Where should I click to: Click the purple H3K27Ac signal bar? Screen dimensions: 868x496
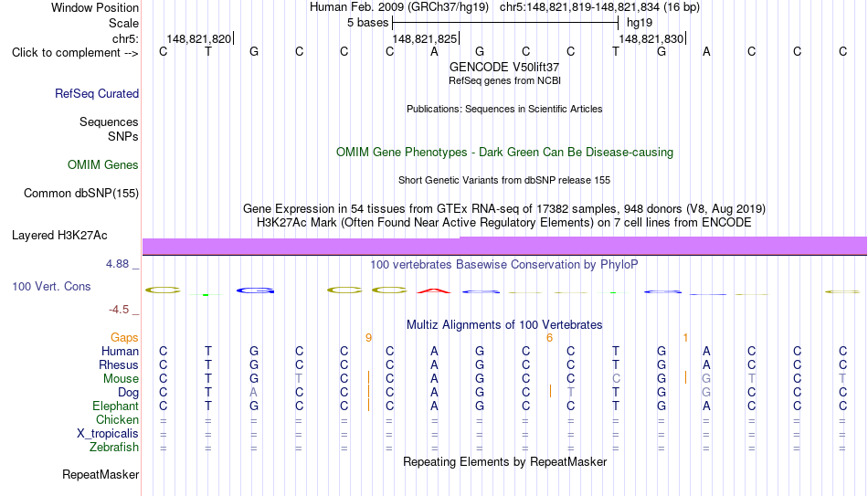point(504,247)
